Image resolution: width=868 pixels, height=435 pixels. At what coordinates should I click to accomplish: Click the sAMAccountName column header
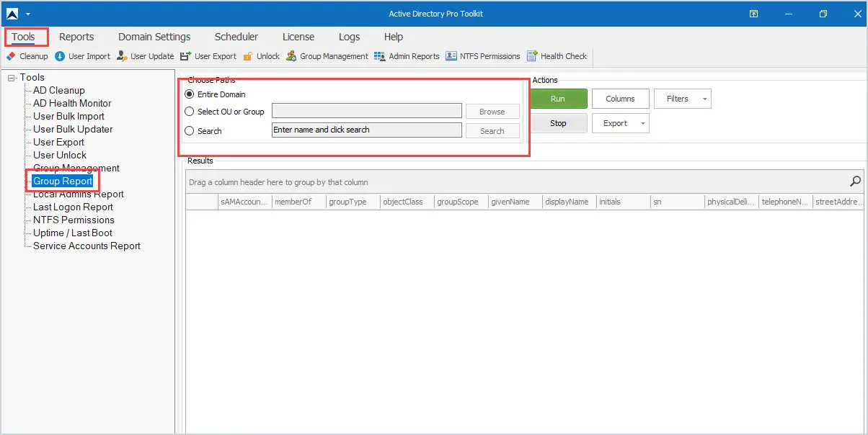click(x=245, y=202)
